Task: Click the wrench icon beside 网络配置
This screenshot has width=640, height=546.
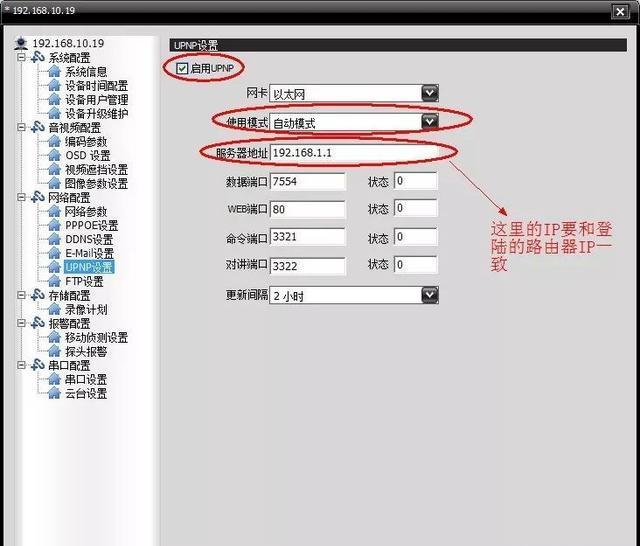Action: (x=38, y=197)
